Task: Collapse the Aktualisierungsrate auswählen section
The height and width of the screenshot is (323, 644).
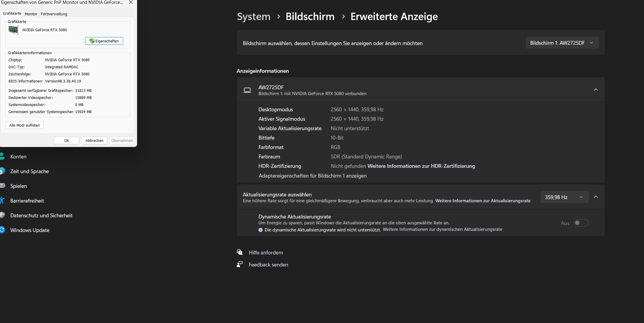Action: click(x=596, y=197)
